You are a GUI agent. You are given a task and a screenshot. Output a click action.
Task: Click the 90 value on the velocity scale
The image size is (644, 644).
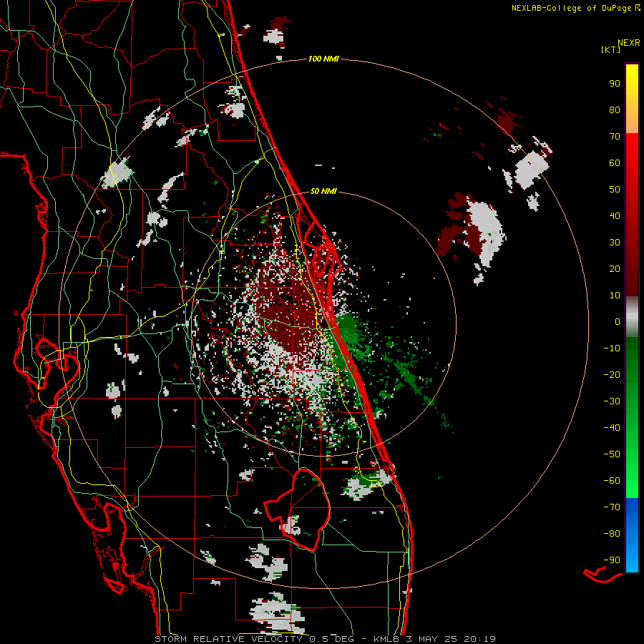coord(615,84)
